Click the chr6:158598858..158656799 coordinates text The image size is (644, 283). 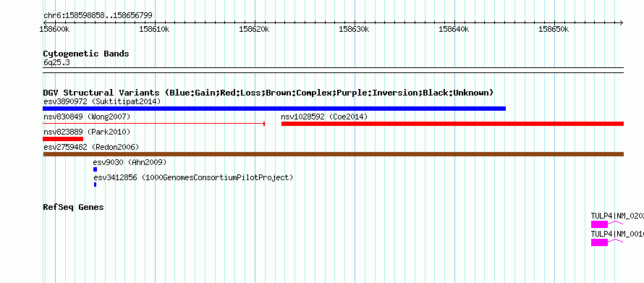(98, 16)
